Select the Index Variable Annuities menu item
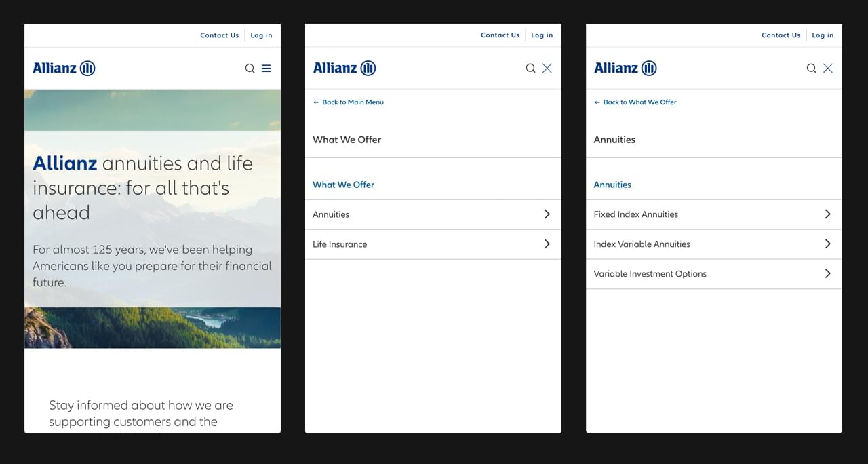 714,244
